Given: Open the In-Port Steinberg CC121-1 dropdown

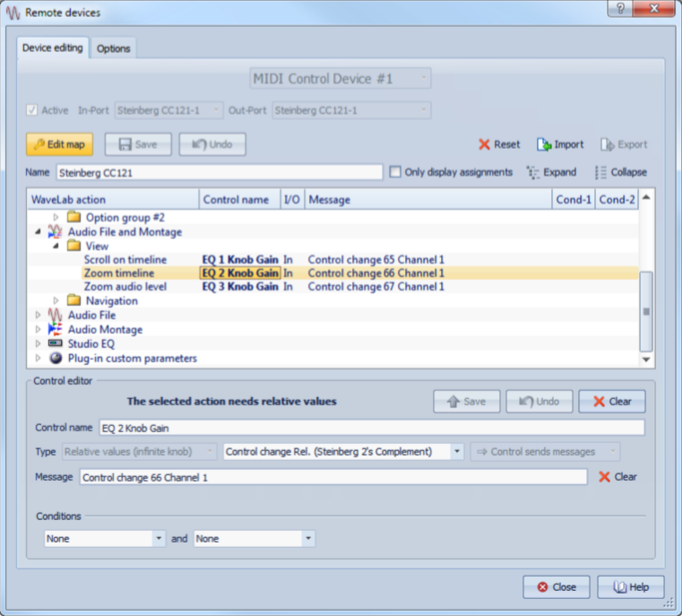Looking at the screenshot, I should pyautogui.click(x=168, y=110).
